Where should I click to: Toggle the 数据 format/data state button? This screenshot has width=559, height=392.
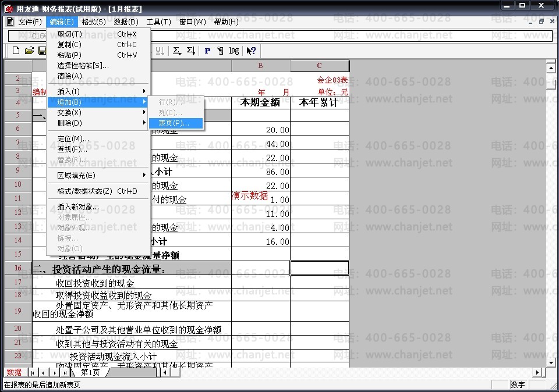coord(14,372)
